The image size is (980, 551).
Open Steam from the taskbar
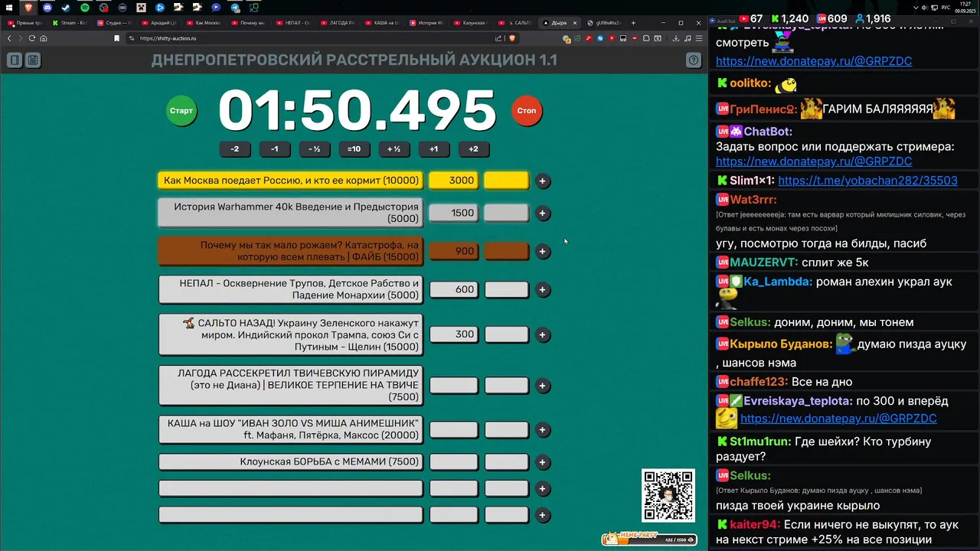[66, 8]
